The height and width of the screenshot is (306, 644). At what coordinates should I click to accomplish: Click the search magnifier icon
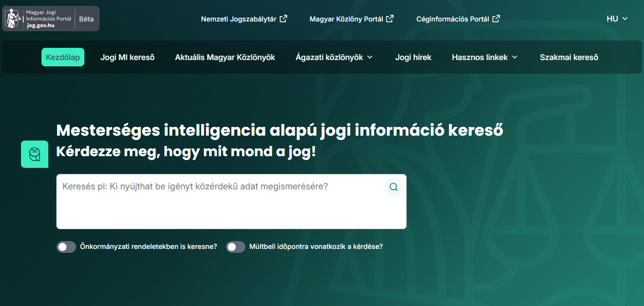(393, 187)
